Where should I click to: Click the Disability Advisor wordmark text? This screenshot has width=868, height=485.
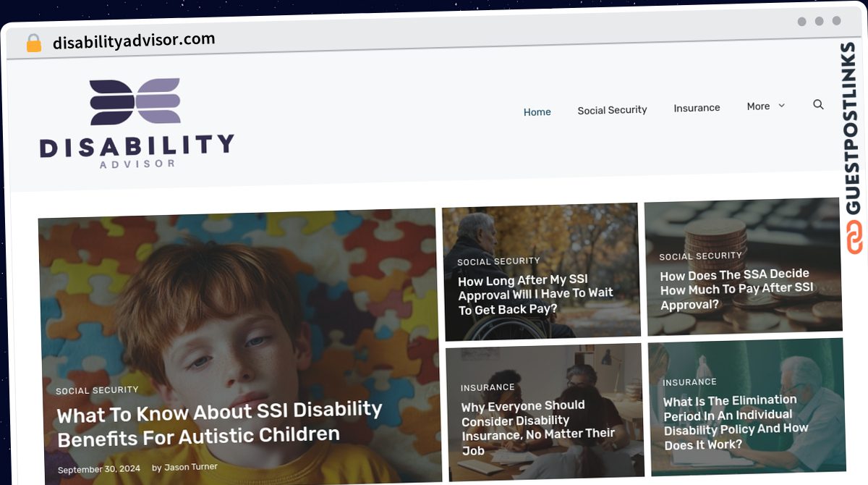(137, 151)
